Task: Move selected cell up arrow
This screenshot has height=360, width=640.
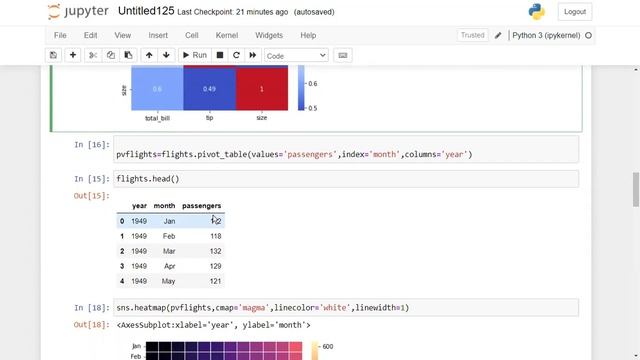Action: tap(149, 55)
